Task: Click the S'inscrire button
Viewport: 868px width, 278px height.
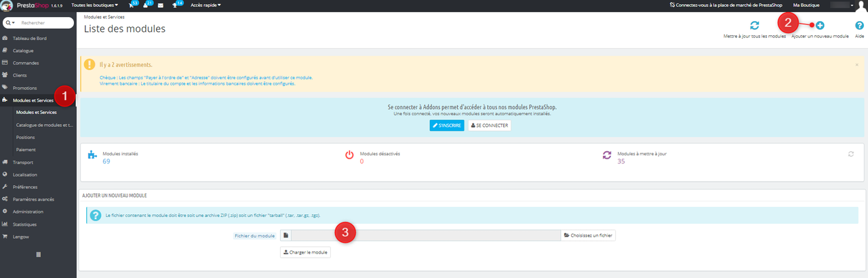Action: tap(446, 125)
